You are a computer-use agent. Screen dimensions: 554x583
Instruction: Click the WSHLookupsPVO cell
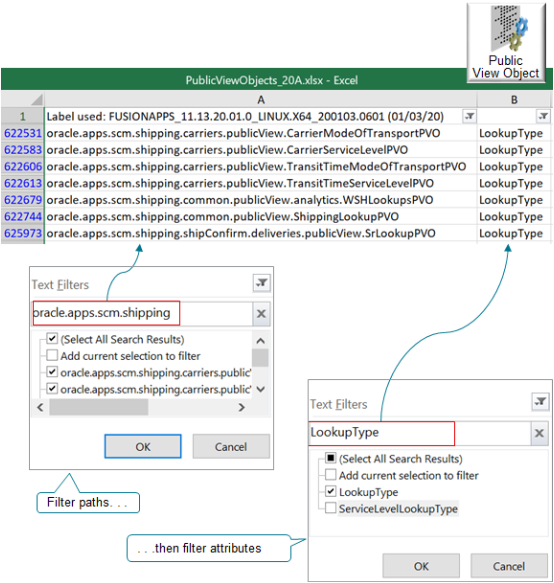coord(261,200)
